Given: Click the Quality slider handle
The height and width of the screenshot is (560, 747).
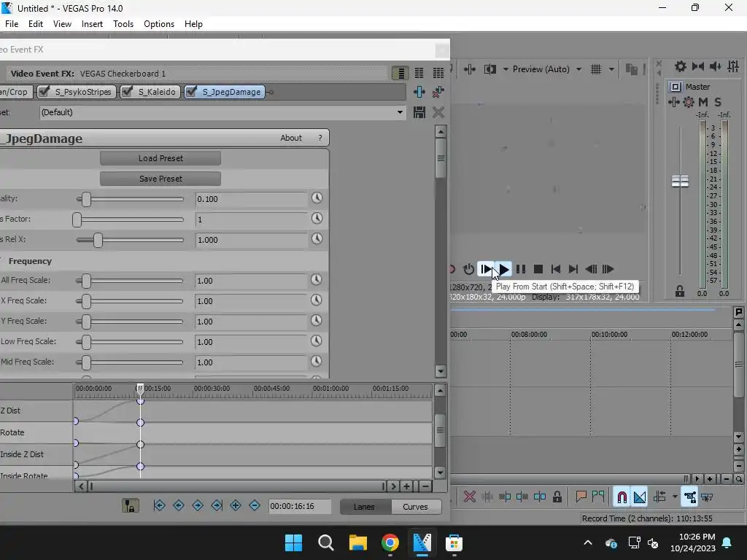Looking at the screenshot, I should tap(86, 199).
